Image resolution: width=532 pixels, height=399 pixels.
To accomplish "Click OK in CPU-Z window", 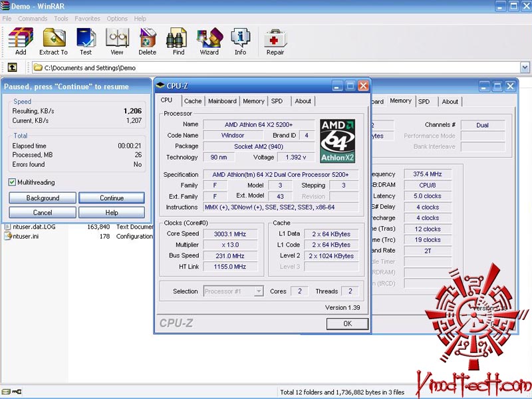I will (347, 324).
